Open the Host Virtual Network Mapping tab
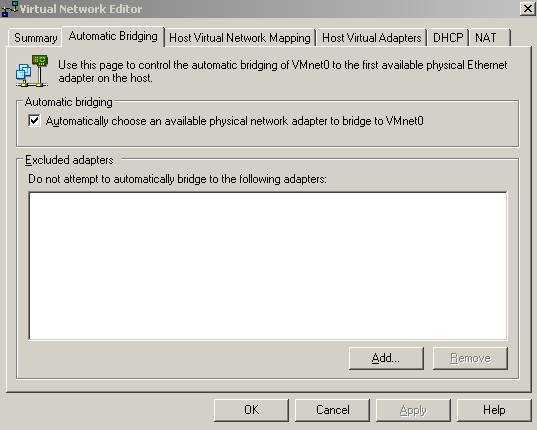The image size is (537, 430). click(240, 38)
